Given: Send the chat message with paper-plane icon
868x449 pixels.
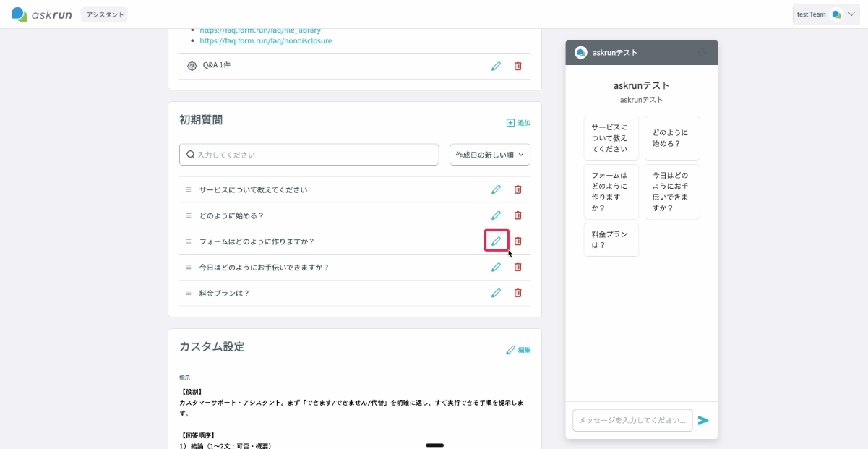Looking at the screenshot, I should pos(703,420).
